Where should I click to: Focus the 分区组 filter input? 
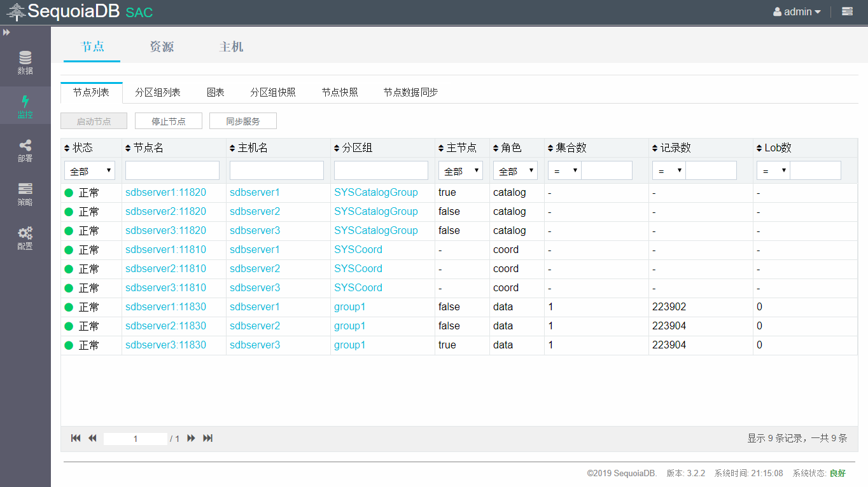point(381,170)
